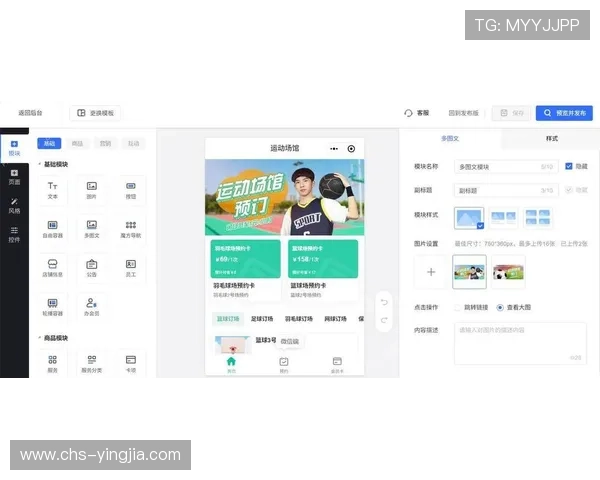Click the redo arrow beside the phone preview
This screenshot has width=600, height=480.
[384, 320]
